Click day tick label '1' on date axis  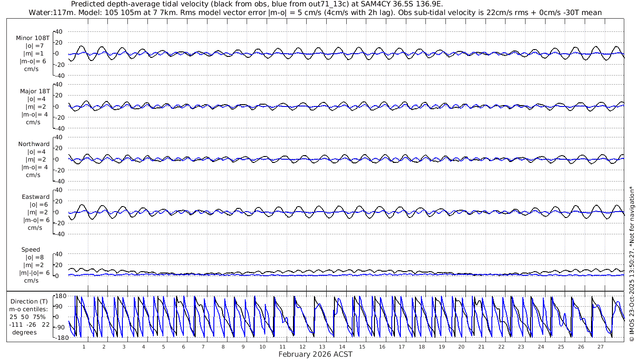click(x=84, y=347)
